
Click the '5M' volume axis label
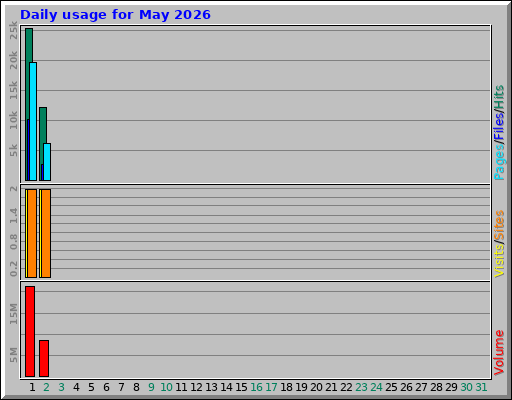click(x=13, y=355)
